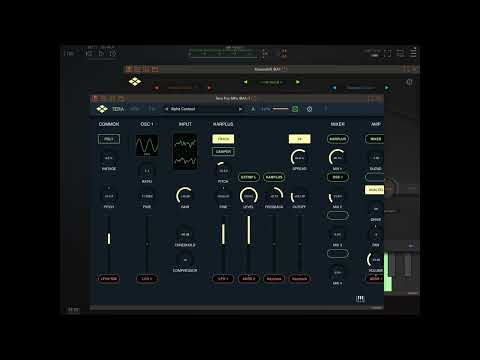Click the VOLUME knob in Amp section
Image resolution: width=480 pixels, height=360 pixels.
[x=376, y=260]
